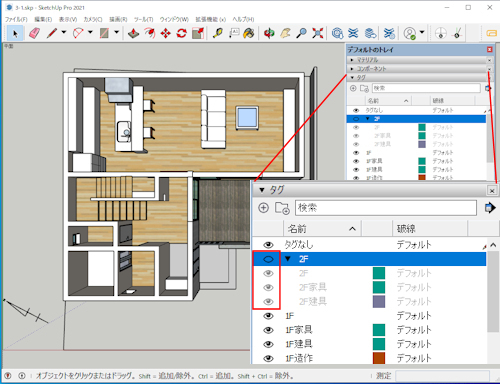Click the 検索 search field in enlarged panel
The width and height of the screenshot is (500, 384).
tap(386, 208)
